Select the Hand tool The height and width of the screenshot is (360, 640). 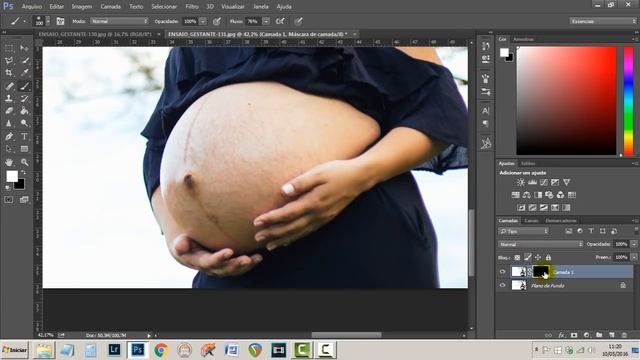[9, 162]
